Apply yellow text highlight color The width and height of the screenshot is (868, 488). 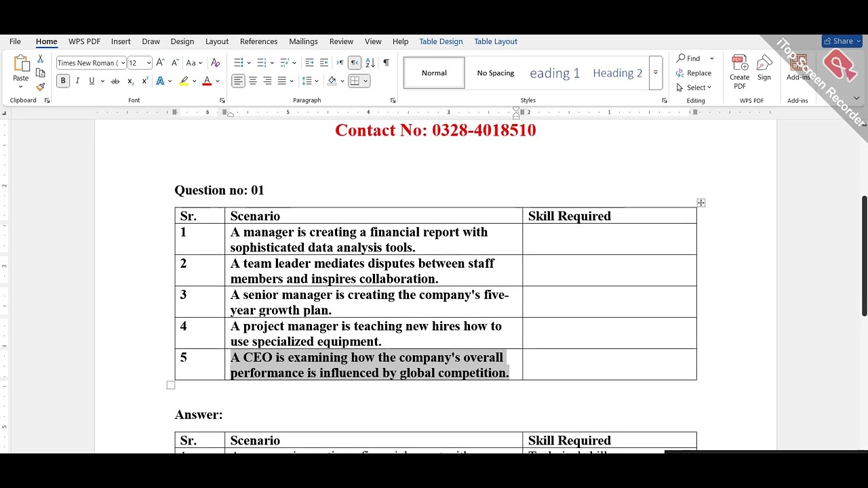184,81
